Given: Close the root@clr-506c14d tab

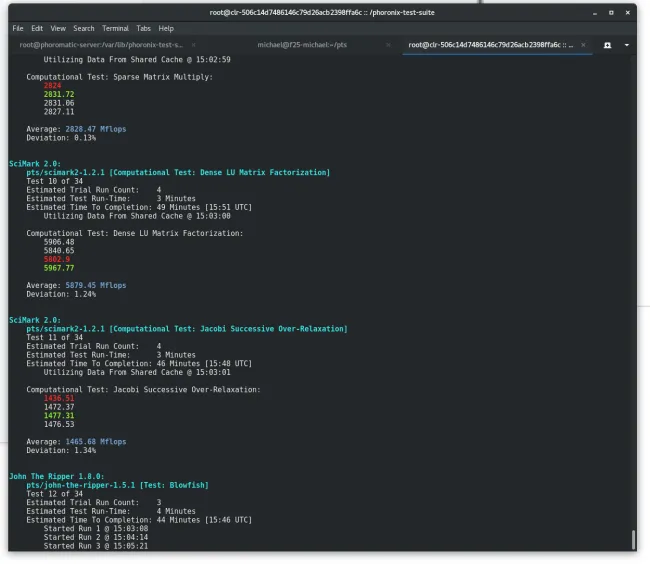Looking at the screenshot, I should 583,45.
